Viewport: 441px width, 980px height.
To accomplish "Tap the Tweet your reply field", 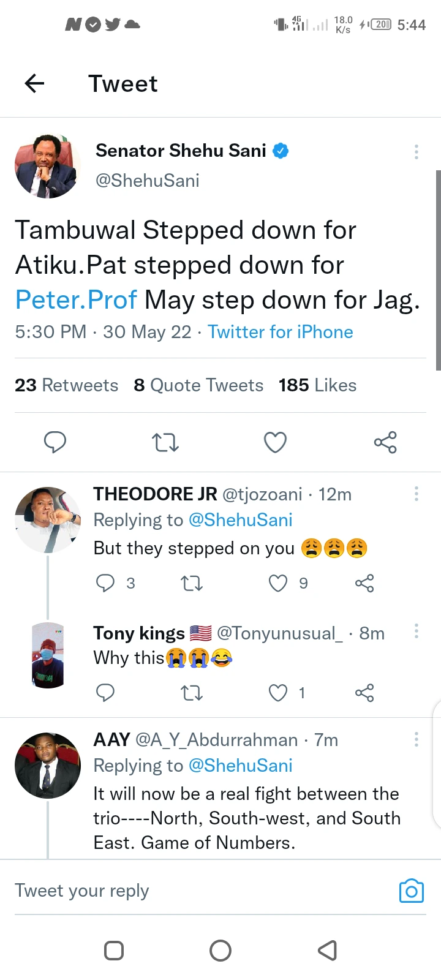I will (184, 891).
